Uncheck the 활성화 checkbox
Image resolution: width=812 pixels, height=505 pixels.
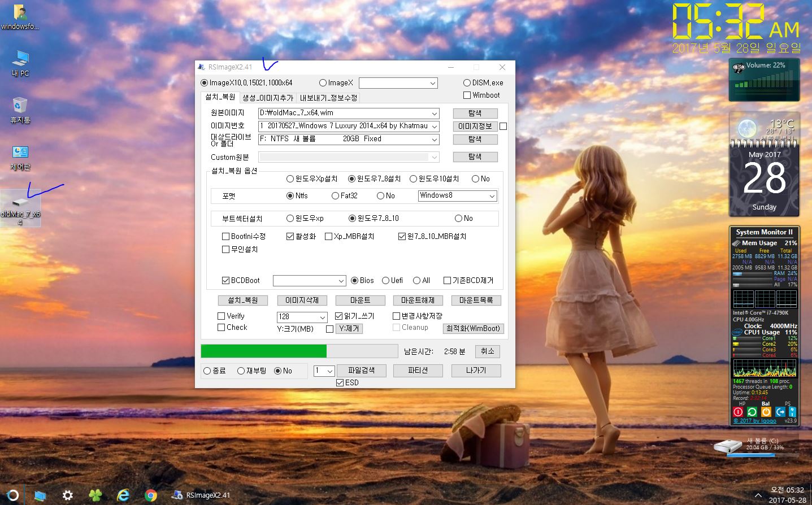(x=290, y=236)
